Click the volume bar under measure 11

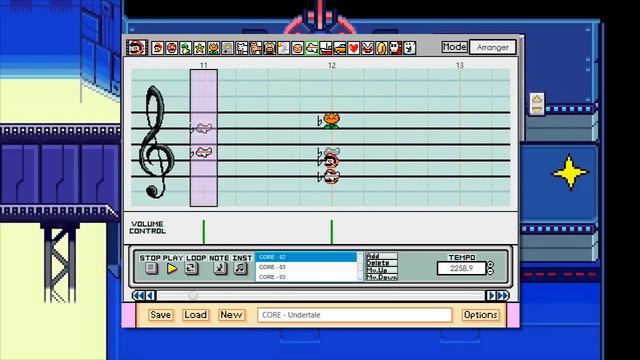tap(204, 232)
